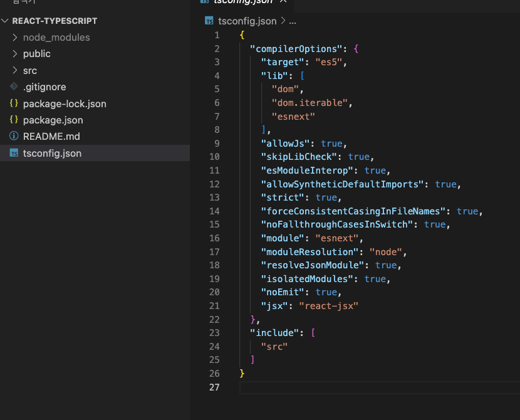This screenshot has height=420, width=520.
Task: Click the braces icon of package-lock.json
Action: coord(14,103)
